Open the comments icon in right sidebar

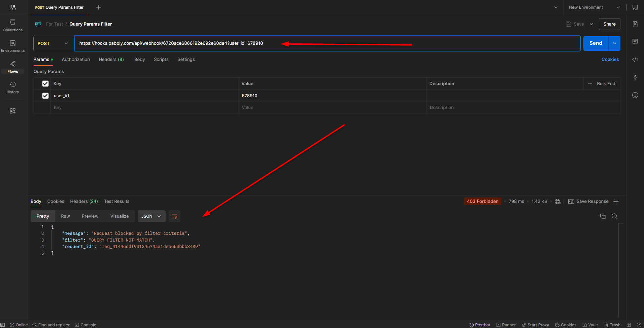(x=635, y=42)
